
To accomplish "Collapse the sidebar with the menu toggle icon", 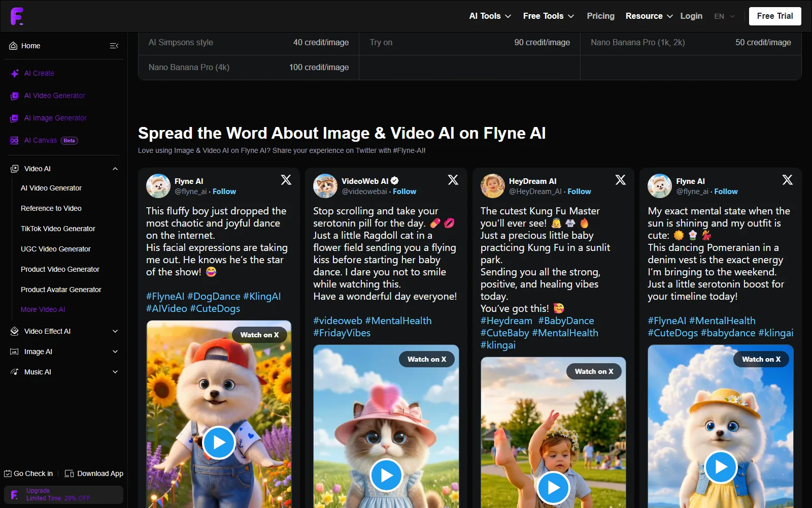I will [114, 46].
